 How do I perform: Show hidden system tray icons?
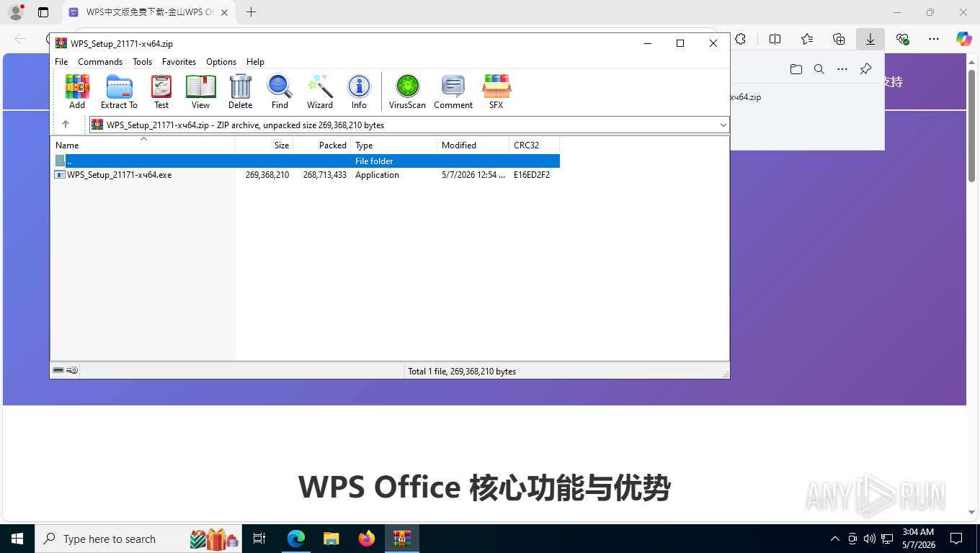[x=835, y=539]
